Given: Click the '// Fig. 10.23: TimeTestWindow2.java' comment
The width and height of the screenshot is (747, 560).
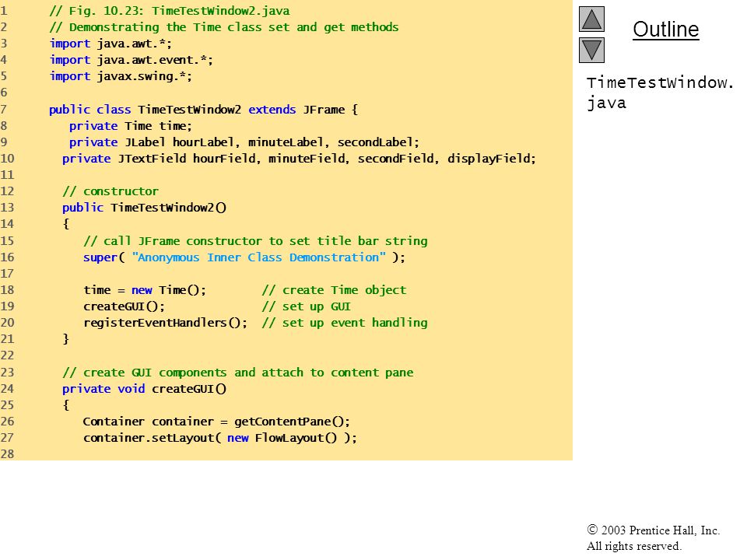Looking at the screenshot, I should click(x=170, y=11).
